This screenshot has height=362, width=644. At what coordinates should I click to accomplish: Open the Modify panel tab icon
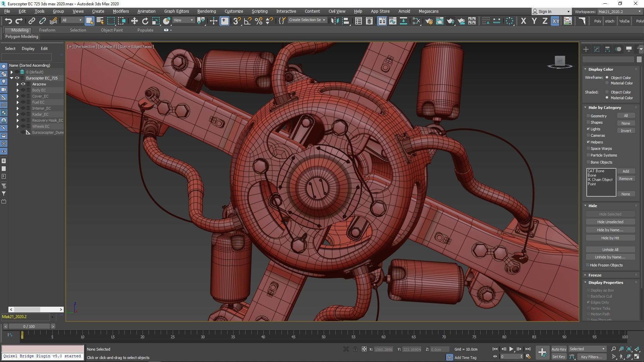click(x=596, y=49)
